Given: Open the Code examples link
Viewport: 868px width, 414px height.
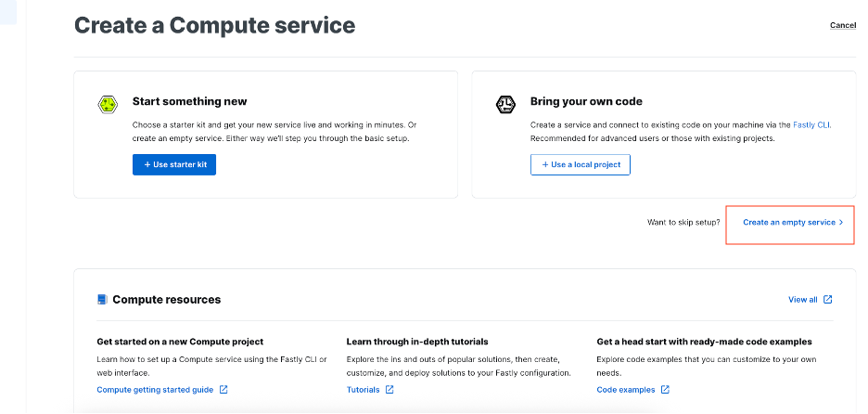Looking at the screenshot, I should click(x=626, y=390).
